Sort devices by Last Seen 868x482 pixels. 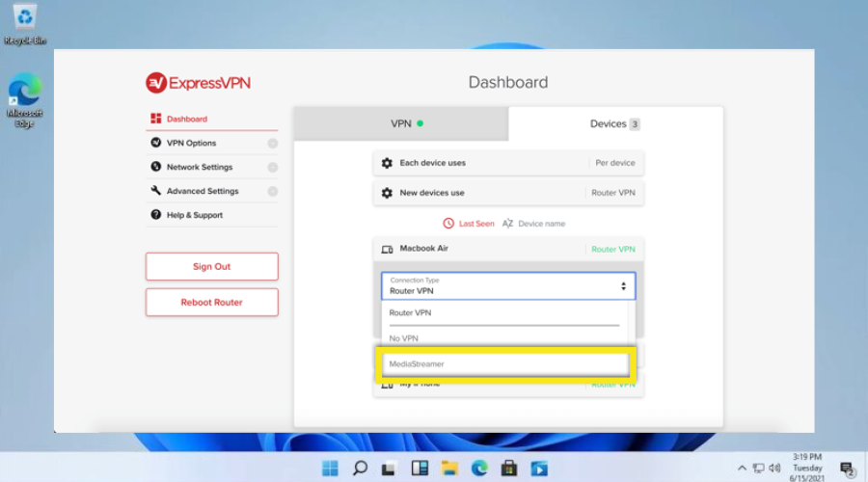pyautogui.click(x=469, y=224)
